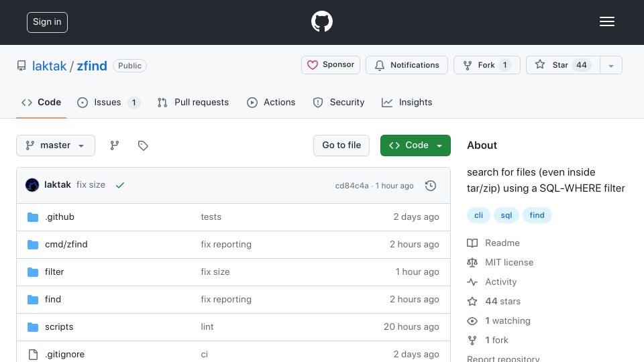
Task: Switch to the Code tab
Action: (x=41, y=102)
